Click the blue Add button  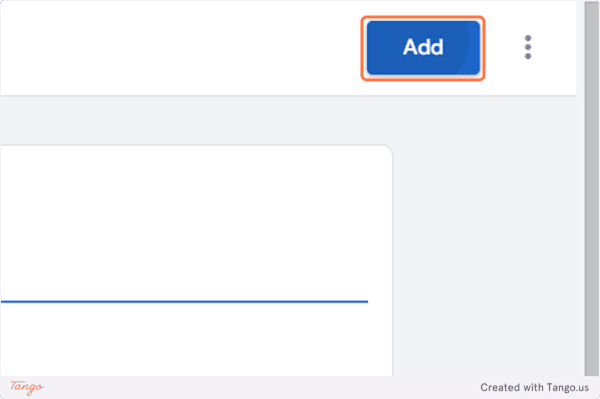point(423,47)
